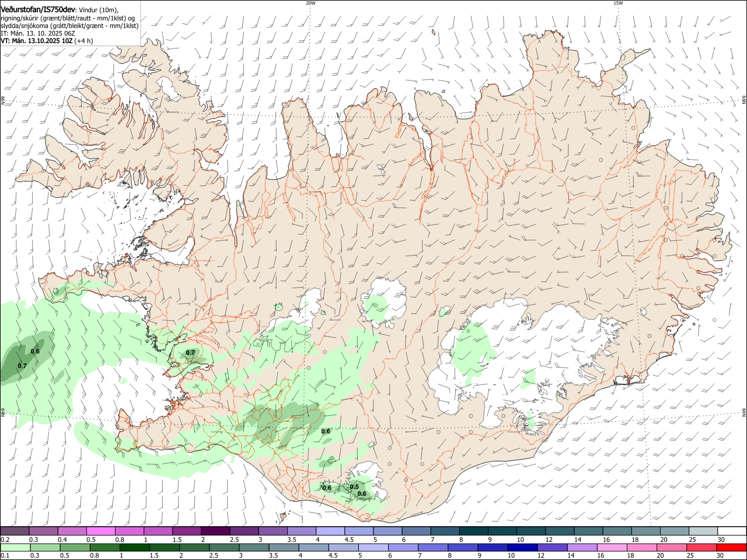Click the 0.6 value above the western sea 0.7
Screen dimensions: 747x560
point(35,351)
